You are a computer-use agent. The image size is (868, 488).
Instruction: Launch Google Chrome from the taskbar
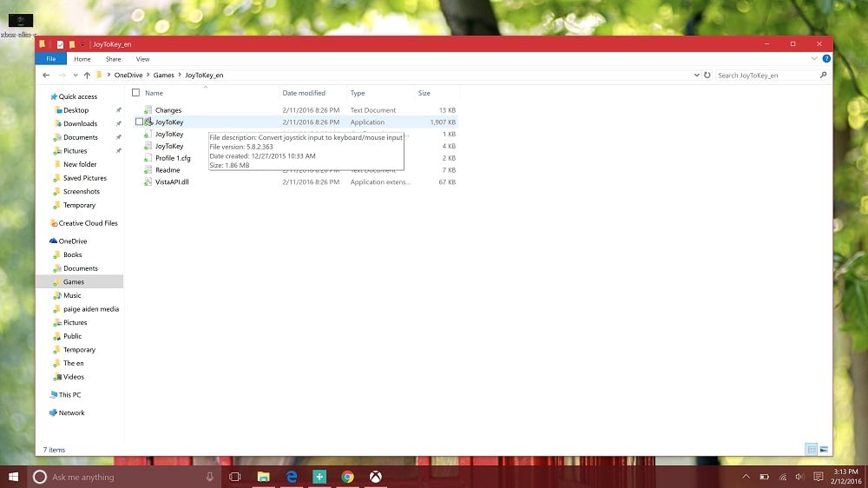pyautogui.click(x=348, y=477)
